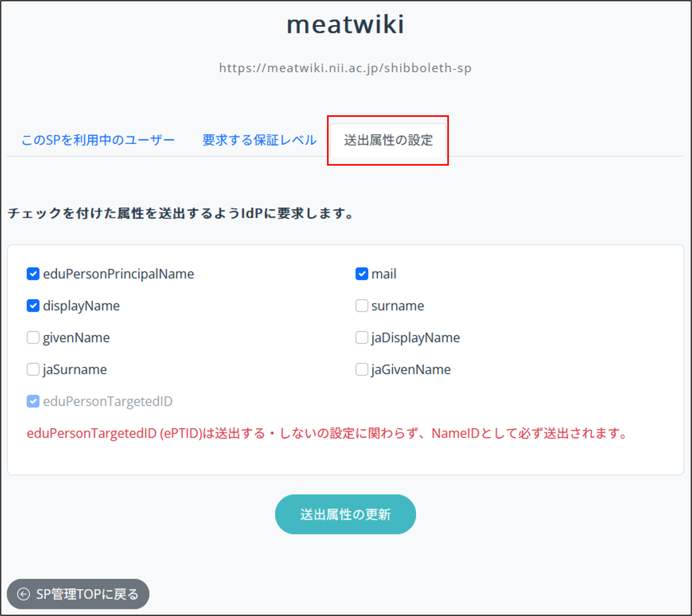692x616 pixels.
Task: Check the givenName checkbox
Action: pyautogui.click(x=33, y=338)
